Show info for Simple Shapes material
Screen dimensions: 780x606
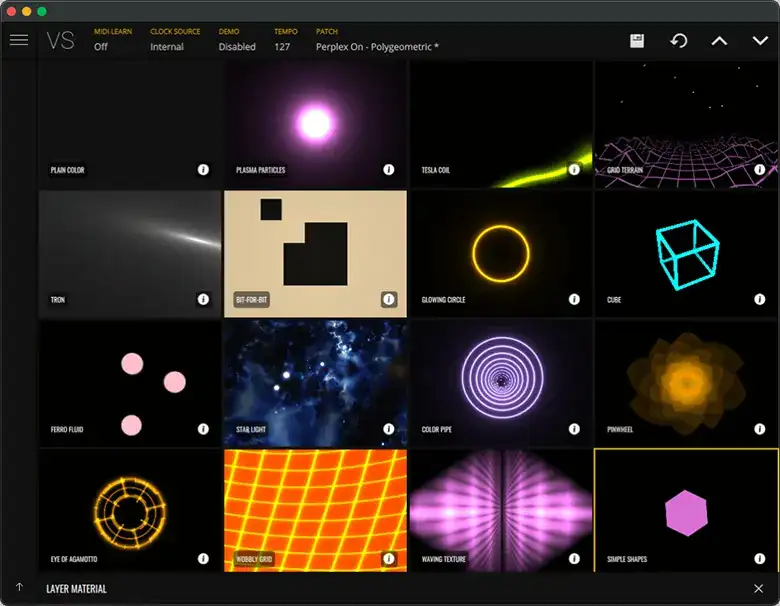[760, 559]
